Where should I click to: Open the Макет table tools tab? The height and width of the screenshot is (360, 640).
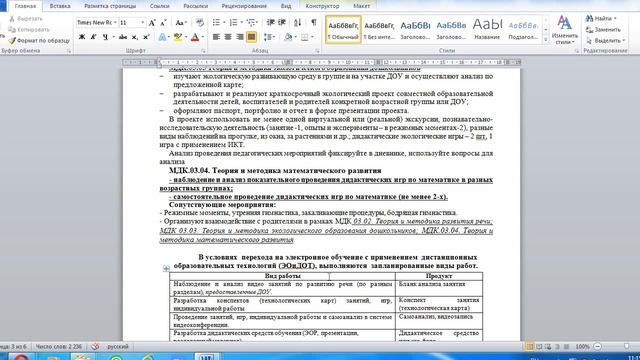pyautogui.click(x=362, y=6)
